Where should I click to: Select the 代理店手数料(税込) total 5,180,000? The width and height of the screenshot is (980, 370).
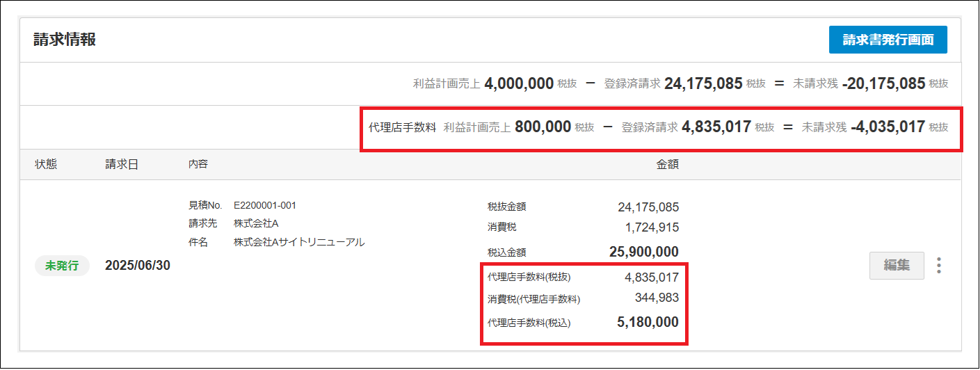pyautogui.click(x=648, y=323)
